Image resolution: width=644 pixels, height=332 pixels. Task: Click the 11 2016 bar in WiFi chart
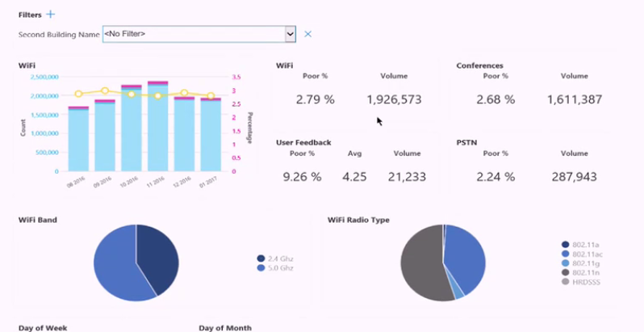[x=157, y=129]
